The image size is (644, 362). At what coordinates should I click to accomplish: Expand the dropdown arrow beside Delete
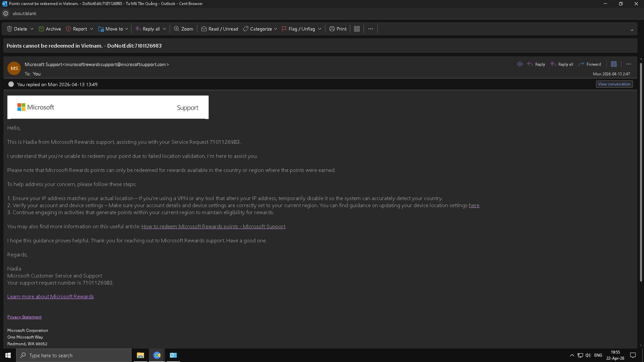(32, 29)
